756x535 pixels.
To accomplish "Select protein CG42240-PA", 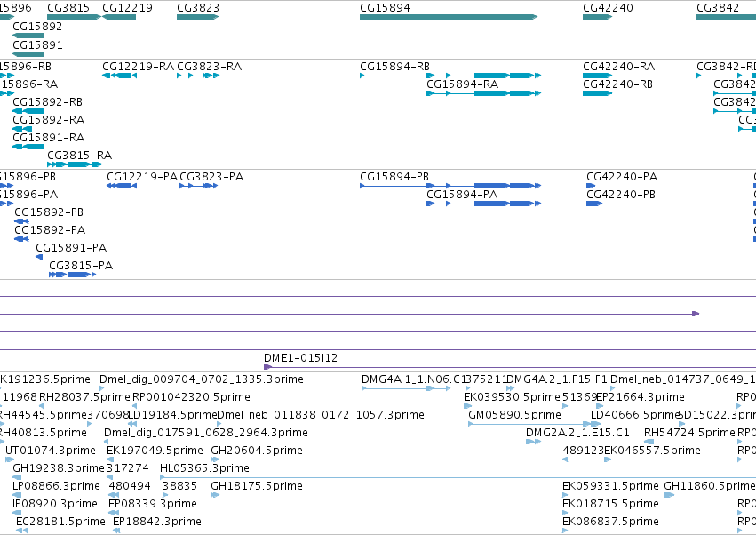I will [x=591, y=186].
